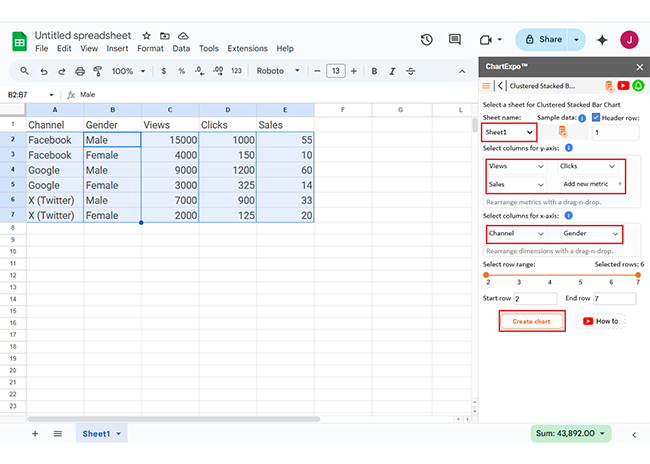Expand the Sum 43,892.00 summary dropdown
This screenshot has height=464, width=650.
(x=571, y=433)
